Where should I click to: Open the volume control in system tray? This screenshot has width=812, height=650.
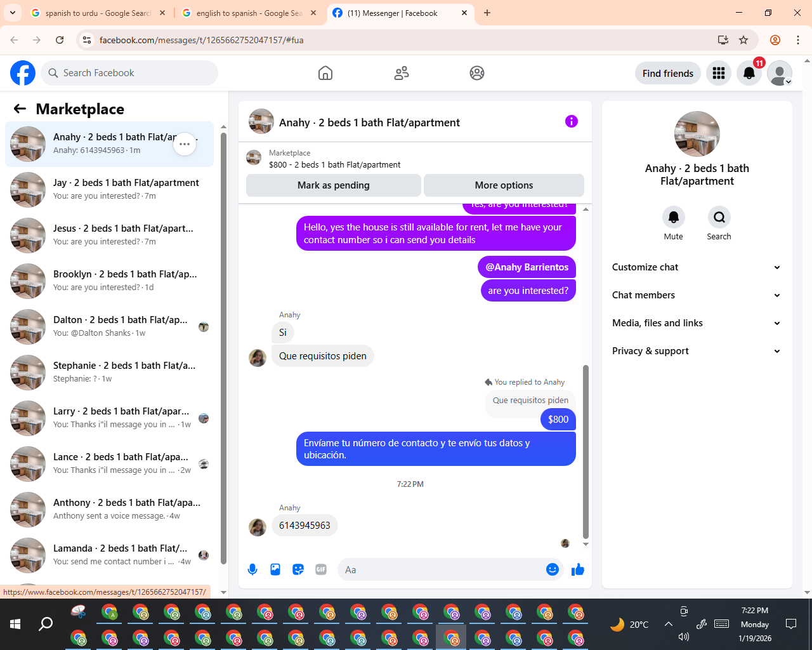tap(683, 637)
